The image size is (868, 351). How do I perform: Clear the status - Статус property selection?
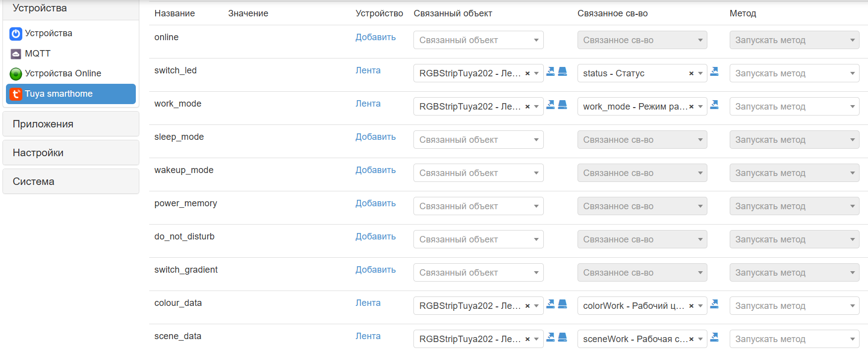pos(691,73)
